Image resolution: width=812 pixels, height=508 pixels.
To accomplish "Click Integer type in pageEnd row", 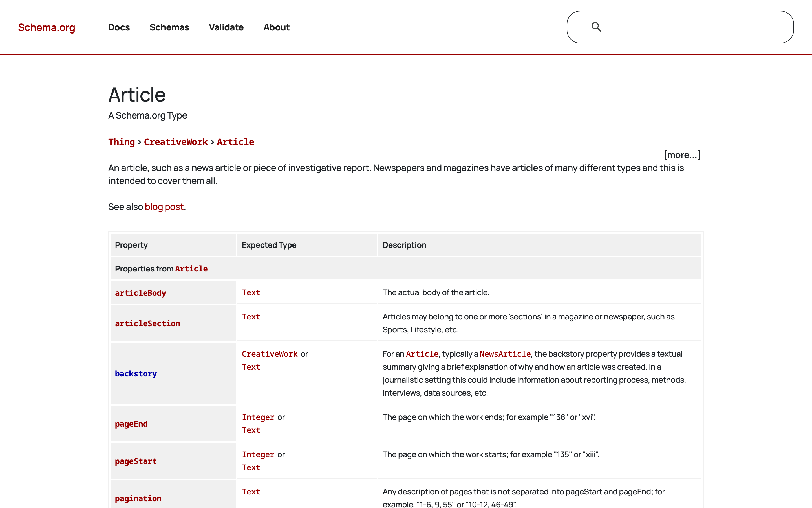I will pyautogui.click(x=258, y=417).
